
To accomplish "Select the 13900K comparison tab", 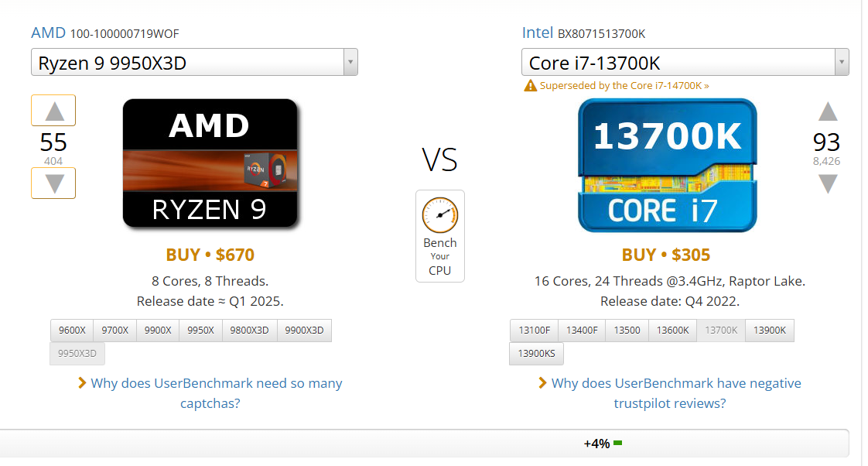I will coord(770,331).
